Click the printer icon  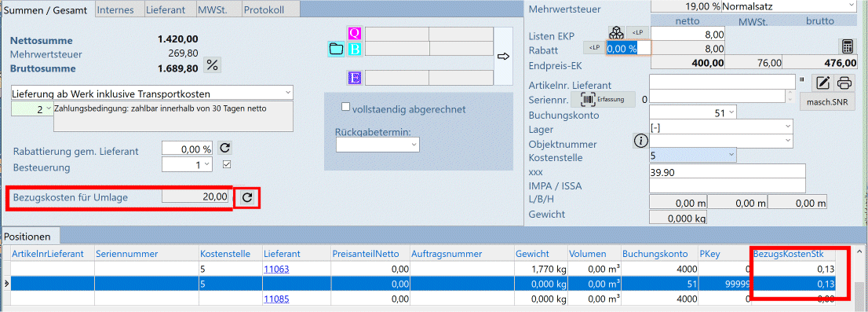(844, 83)
